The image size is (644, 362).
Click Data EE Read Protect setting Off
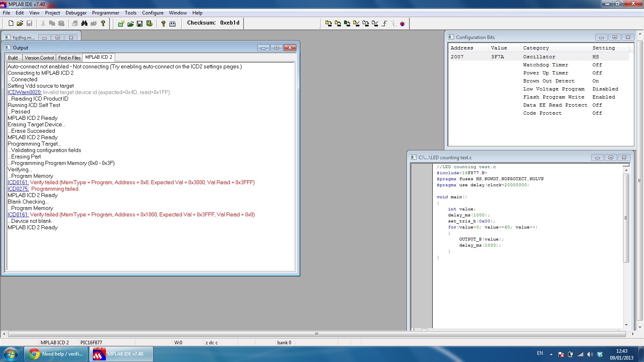point(597,105)
